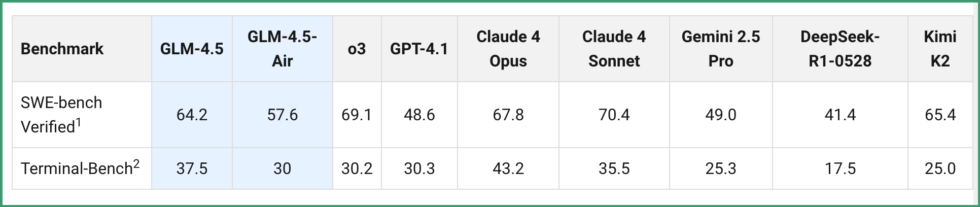The image size is (980, 207).
Task: Select the Claude 4 Opus header
Action: (508, 49)
